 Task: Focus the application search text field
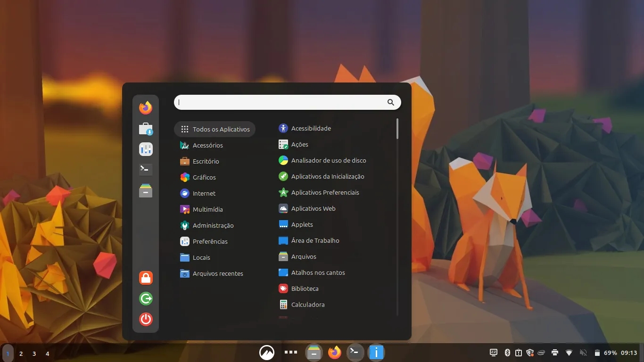click(288, 102)
